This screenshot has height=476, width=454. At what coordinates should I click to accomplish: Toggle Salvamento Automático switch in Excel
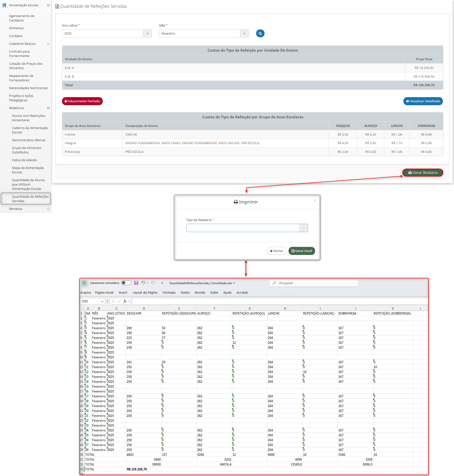point(126,283)
